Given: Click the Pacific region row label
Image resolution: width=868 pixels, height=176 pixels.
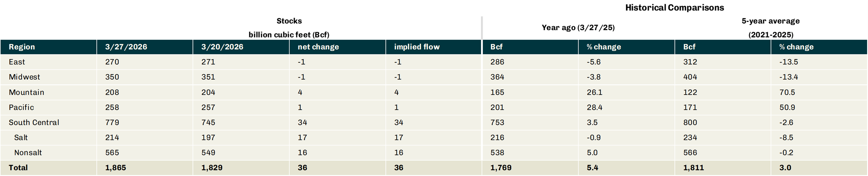Looking at the screenshot, I should pyautogui.click(x=21, y=107).
